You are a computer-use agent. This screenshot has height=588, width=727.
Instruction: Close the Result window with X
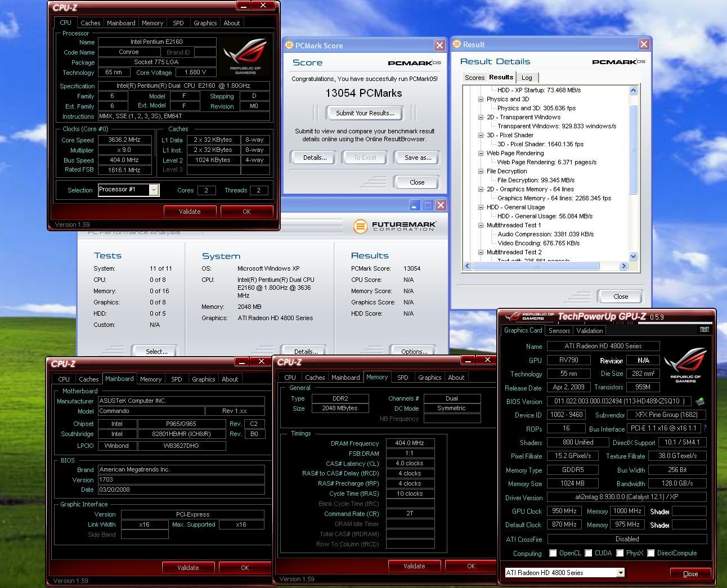pos(644,44)
